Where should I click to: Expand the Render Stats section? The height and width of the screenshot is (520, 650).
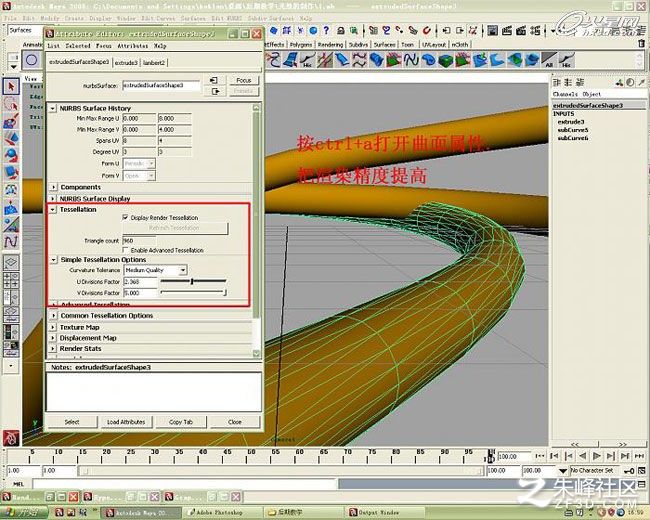pos(53,349)
